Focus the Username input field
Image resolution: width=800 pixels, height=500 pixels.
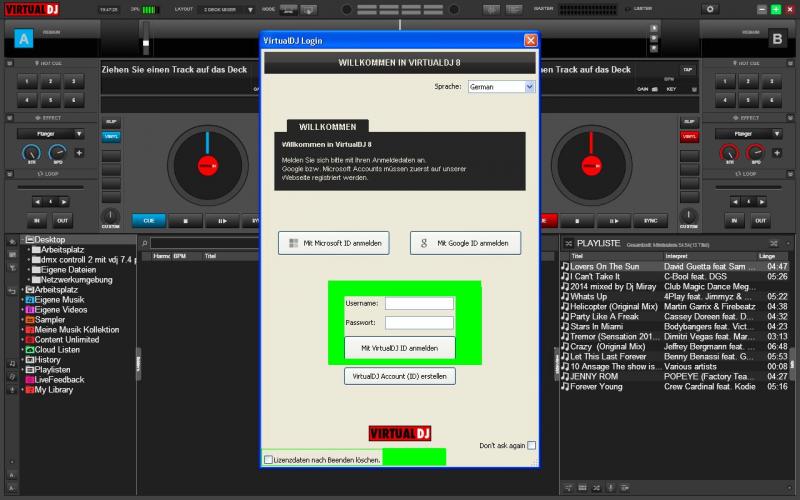(419, 304)
